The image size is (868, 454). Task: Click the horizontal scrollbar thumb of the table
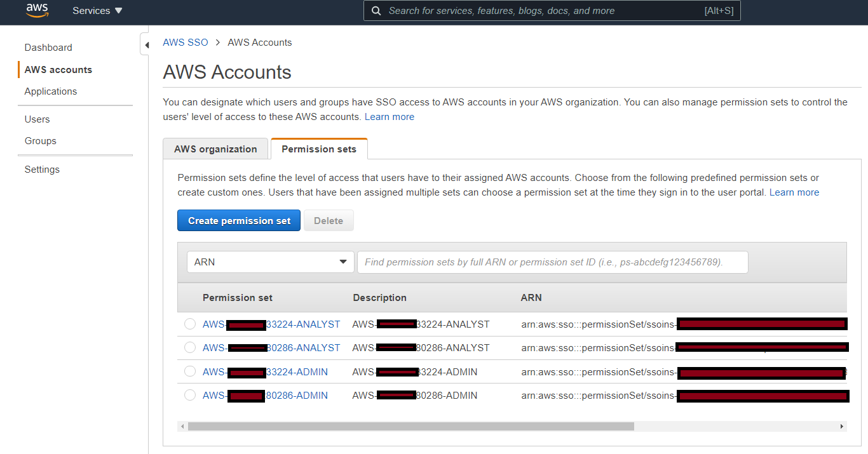411,427
